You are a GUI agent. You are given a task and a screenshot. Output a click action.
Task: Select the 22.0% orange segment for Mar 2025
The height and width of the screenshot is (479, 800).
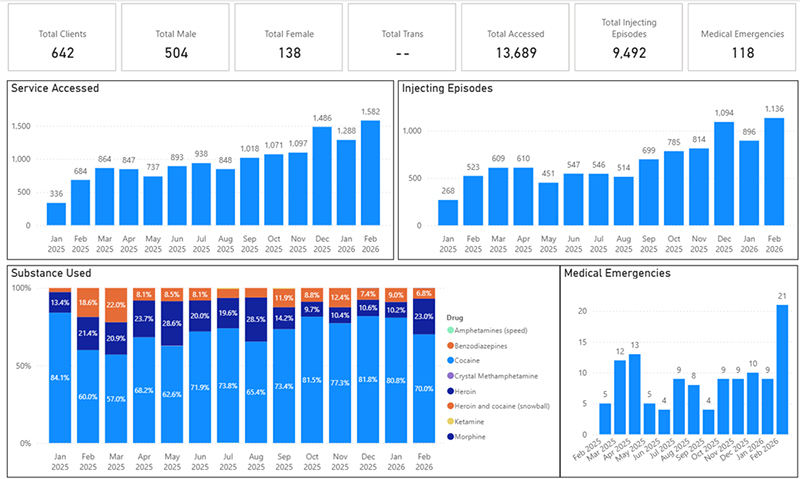(x=116, y=305)
